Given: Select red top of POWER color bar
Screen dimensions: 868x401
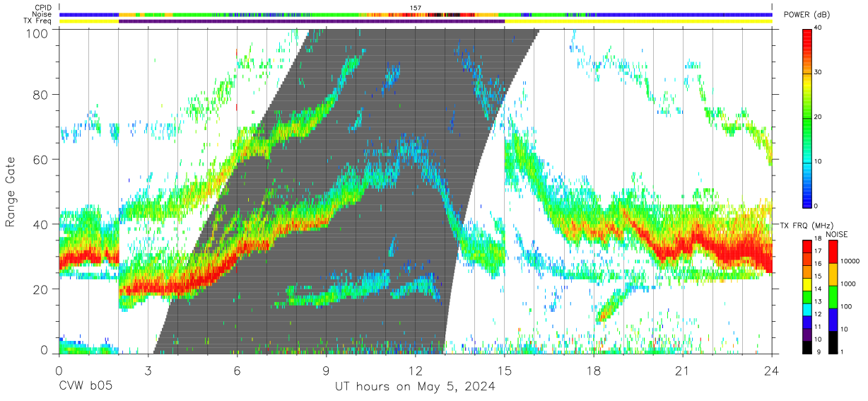Looking at the screenshot, I should coord(808,40).
